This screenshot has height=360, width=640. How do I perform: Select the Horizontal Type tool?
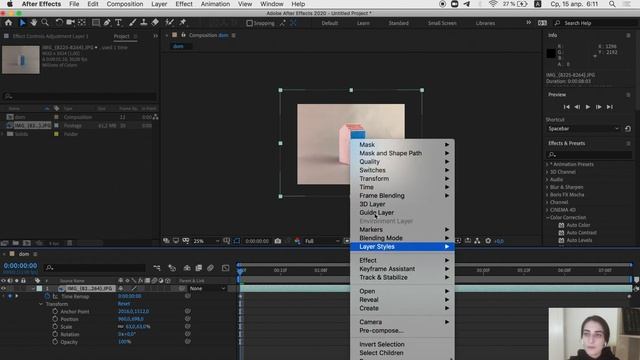tap(118, 23)
